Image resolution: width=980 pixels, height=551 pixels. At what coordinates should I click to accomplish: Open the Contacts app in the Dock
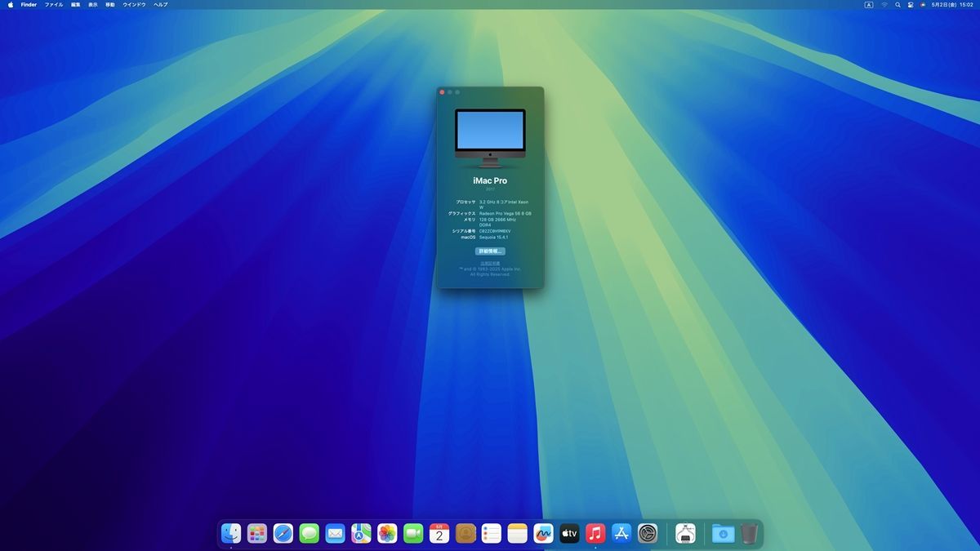pyautogui.click(x=465, y=534)
